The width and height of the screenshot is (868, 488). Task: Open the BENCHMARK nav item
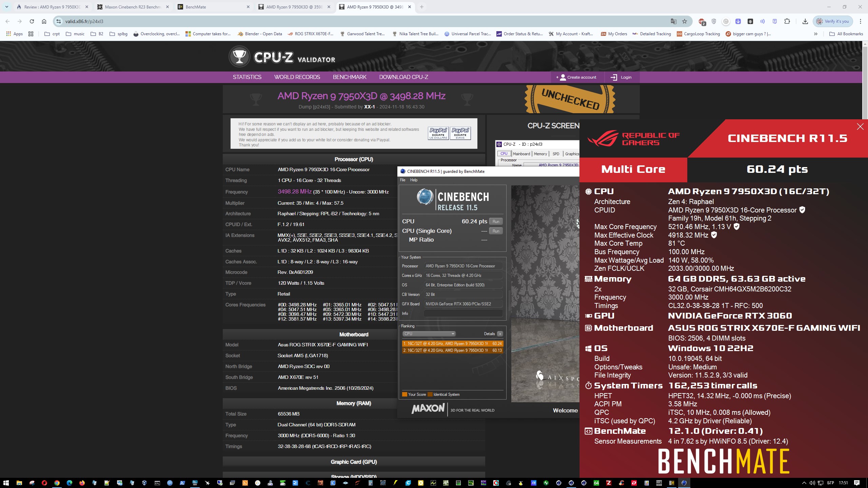pos(350,77)
